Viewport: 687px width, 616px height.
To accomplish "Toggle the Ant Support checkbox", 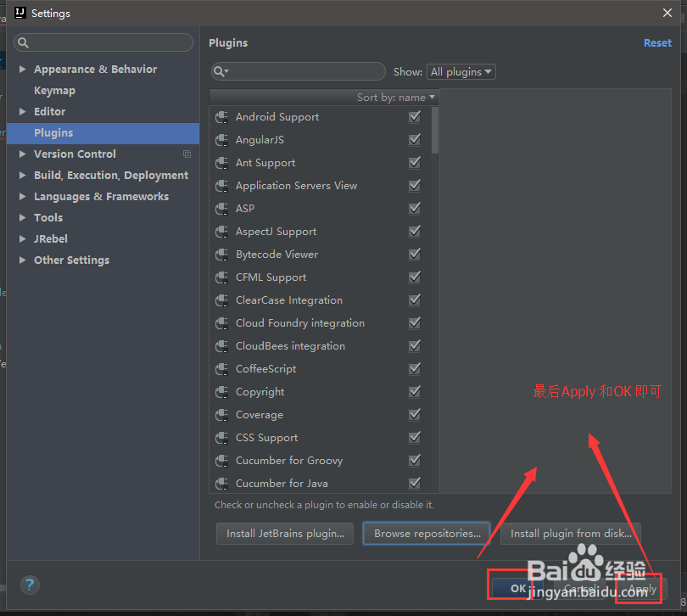I will tap(415, 162).
